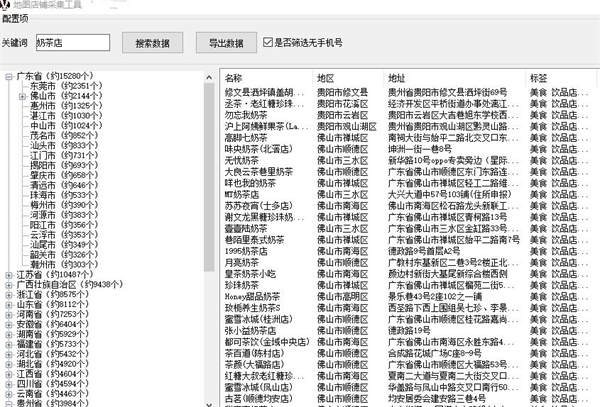The width and height of the screenshot is (600, 407).
Task: Expand the 山东省 tree node
Action: point(9,305)
